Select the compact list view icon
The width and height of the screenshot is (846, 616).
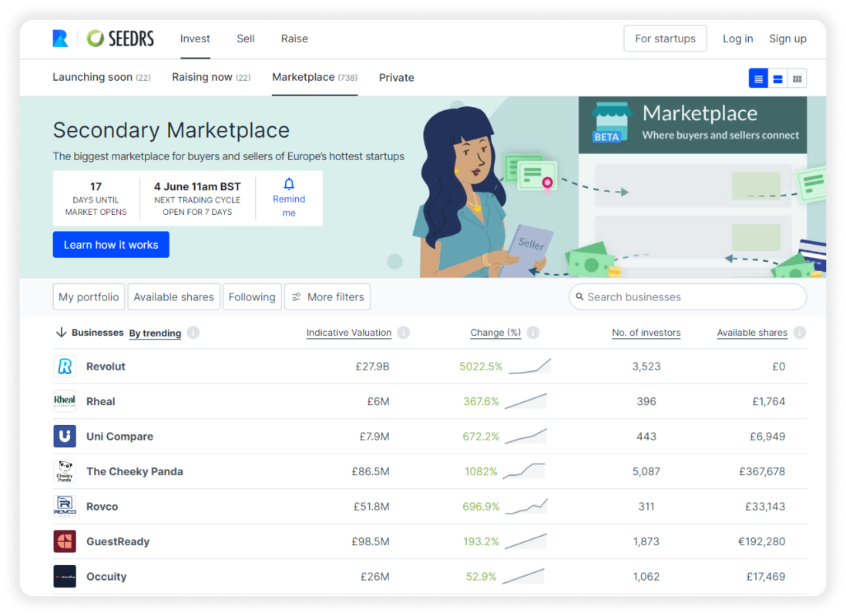pos(777,78)
